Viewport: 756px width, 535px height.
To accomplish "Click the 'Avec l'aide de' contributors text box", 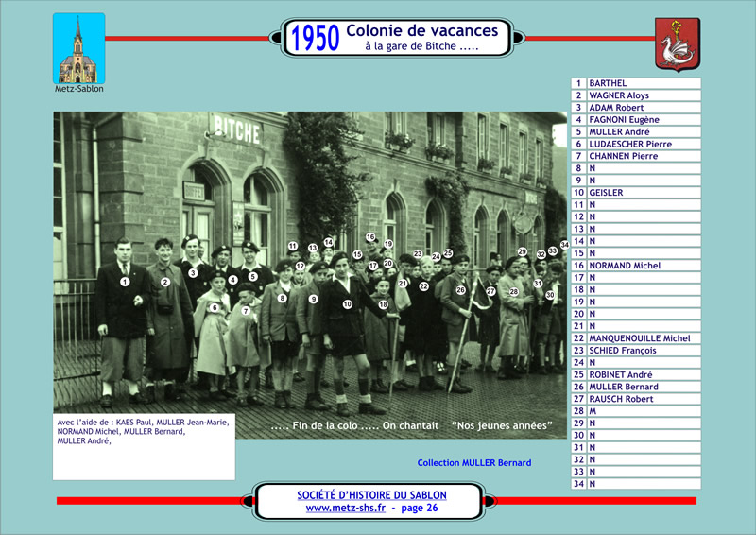I will tap(145, 447).
